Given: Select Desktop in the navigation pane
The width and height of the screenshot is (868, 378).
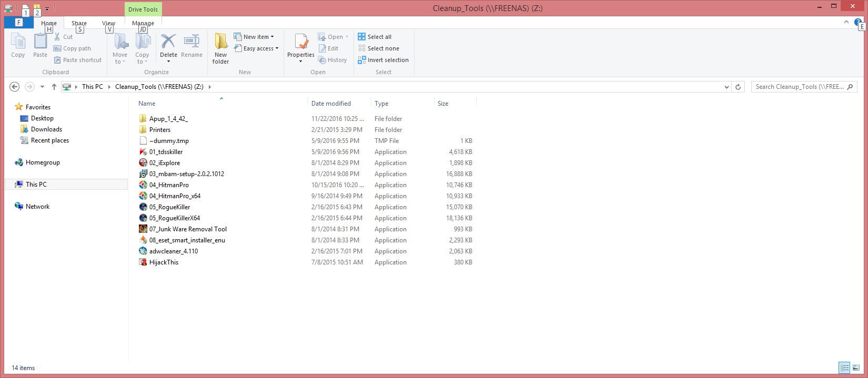Looking at the screenshot, I should coord(42,118).
